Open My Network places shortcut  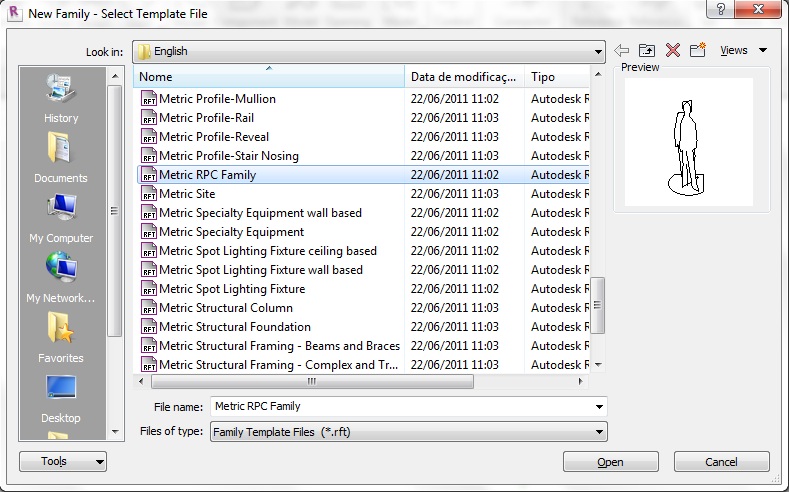click(61, 278)
